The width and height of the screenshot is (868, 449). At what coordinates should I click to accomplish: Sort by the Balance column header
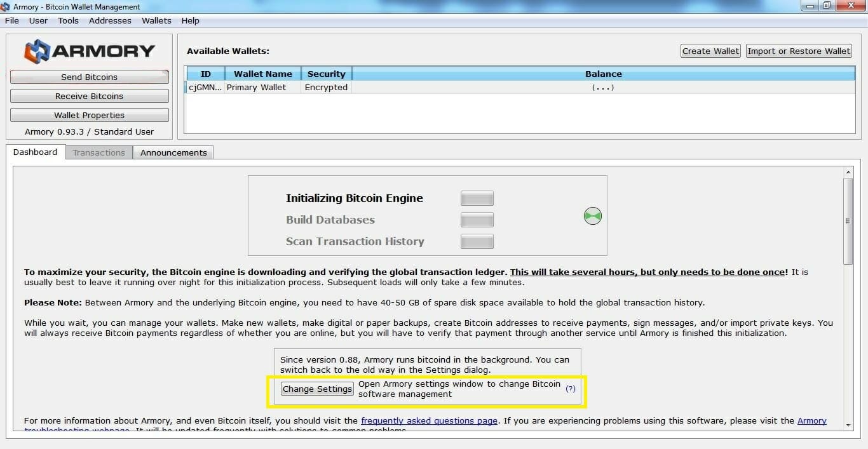pos(604,74)
